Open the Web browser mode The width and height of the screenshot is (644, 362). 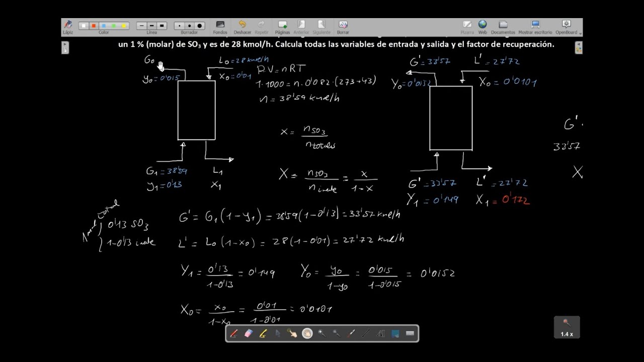point(482,27)
